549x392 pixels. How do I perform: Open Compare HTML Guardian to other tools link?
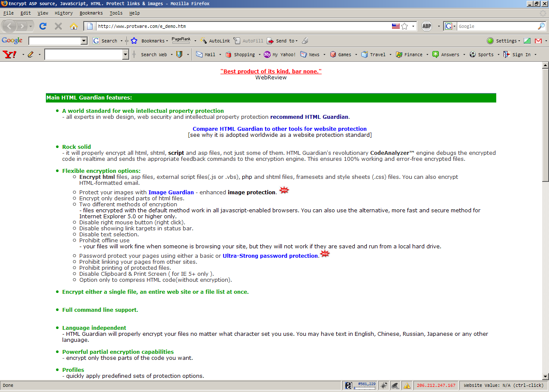[280, 129]
